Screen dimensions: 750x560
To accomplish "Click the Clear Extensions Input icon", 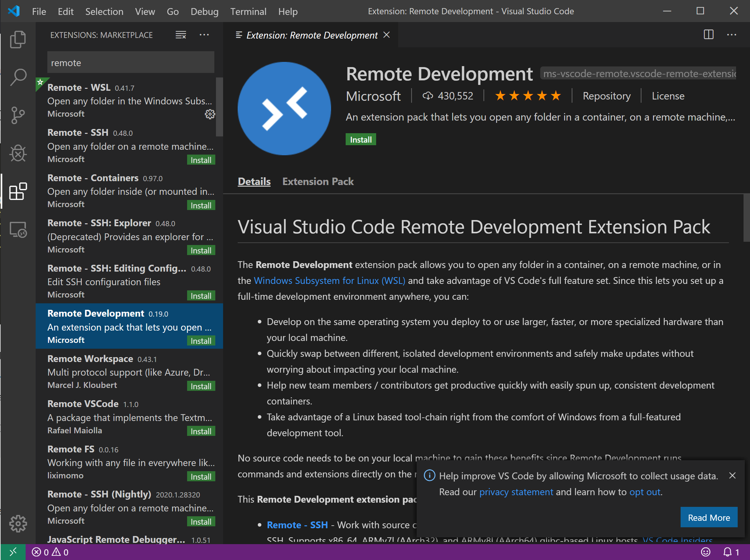I will pos(181,35).
